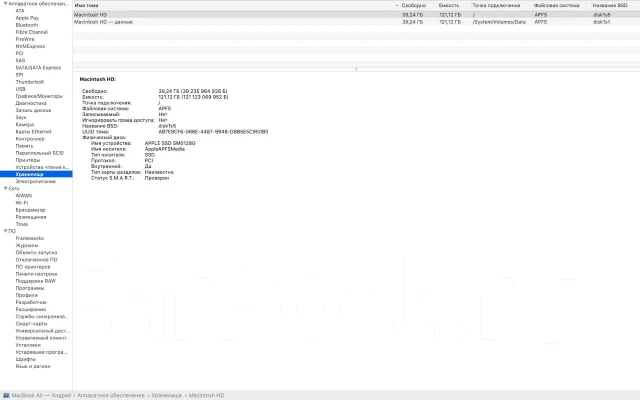The height and width of the screenshot is (400, 640).
Task: Show Память memory information
Action: pos(24,146)
